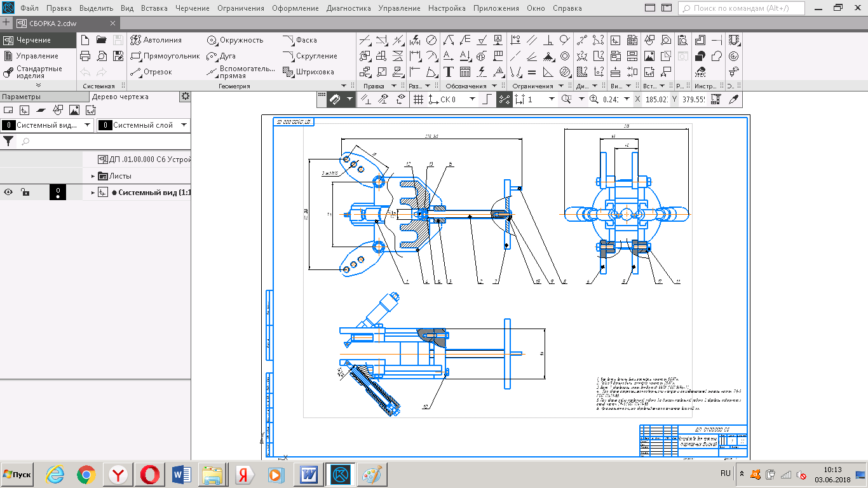Click the funnel filter icon in drawing tree
The height and width of the screenshot is (488, 868).
9,141
